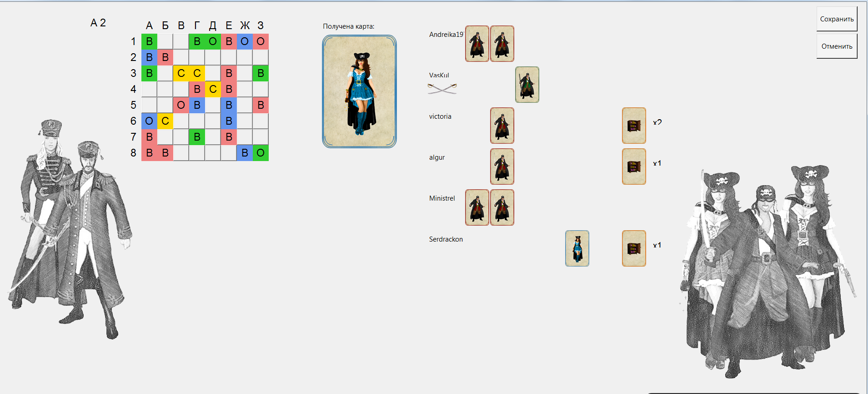Click victoria's cabinet card marked x2
The height and width of the screenshot is (394, 868).
click(634, 126)
